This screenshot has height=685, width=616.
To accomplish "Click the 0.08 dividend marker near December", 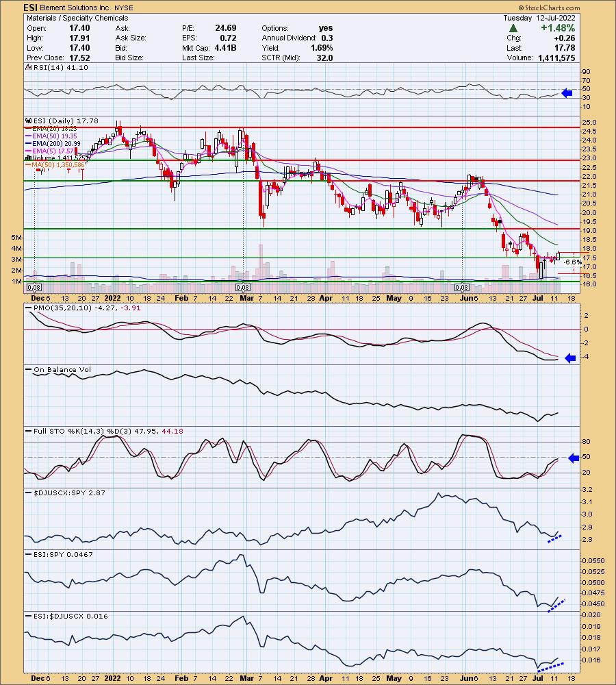I will pos(34,287).
